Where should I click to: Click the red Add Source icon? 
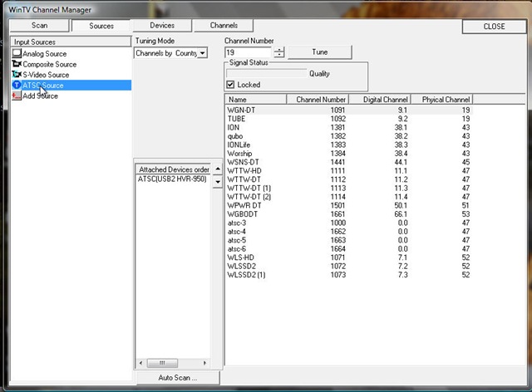(x=17, y=96)
